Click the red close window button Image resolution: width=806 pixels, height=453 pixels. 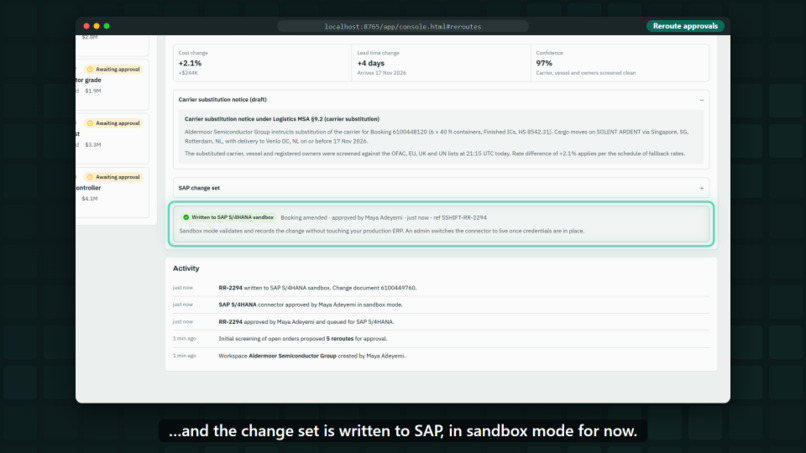click(86, 26)
